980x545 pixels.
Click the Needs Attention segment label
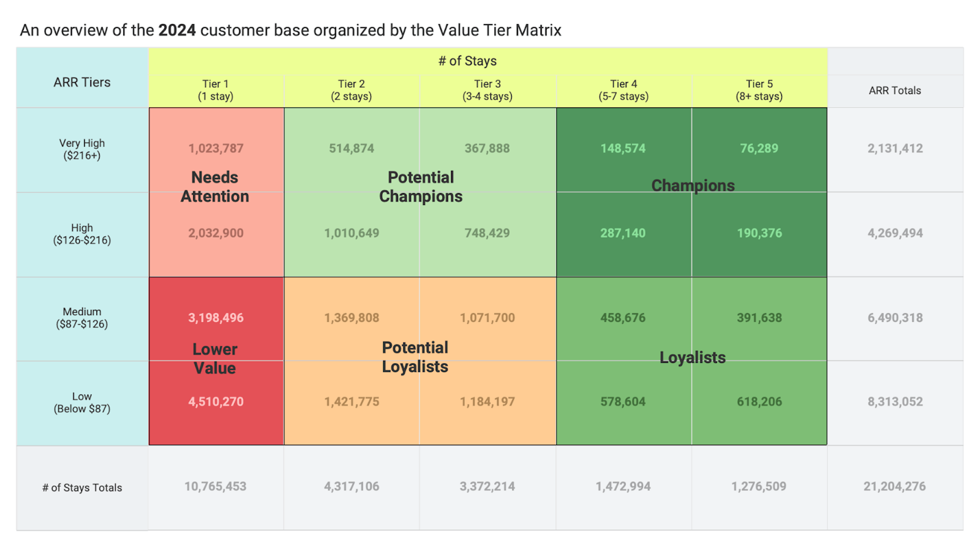(215, 187)
